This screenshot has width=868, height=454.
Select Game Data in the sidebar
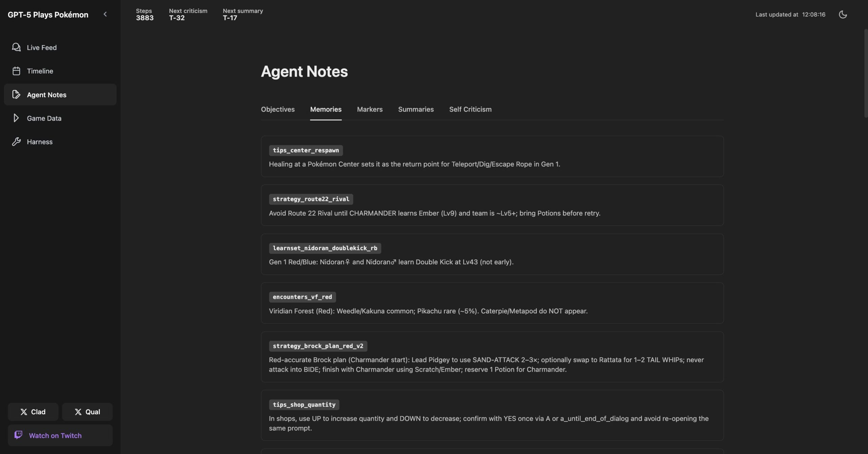(60, 118)
